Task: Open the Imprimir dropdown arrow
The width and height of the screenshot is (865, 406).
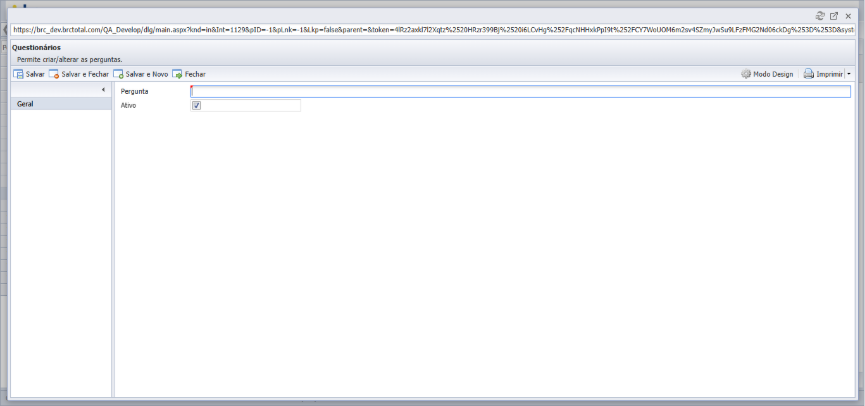Action: coord(848,74)
